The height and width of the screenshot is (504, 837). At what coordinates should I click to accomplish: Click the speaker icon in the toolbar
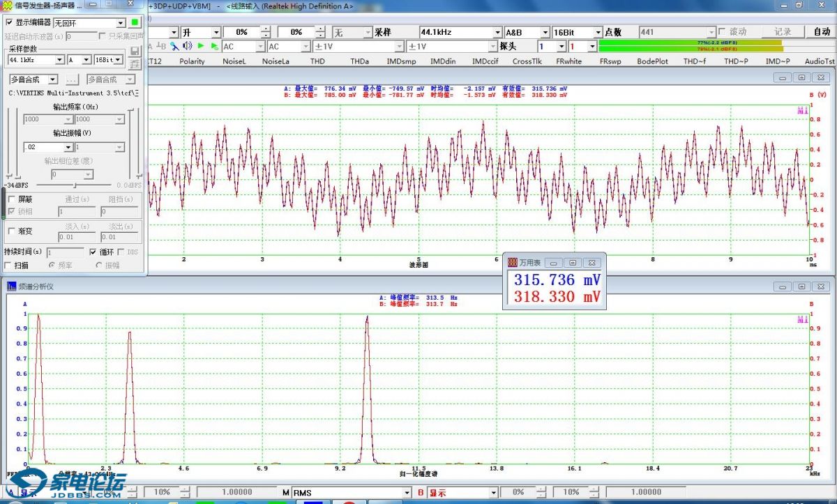(187, 46)
